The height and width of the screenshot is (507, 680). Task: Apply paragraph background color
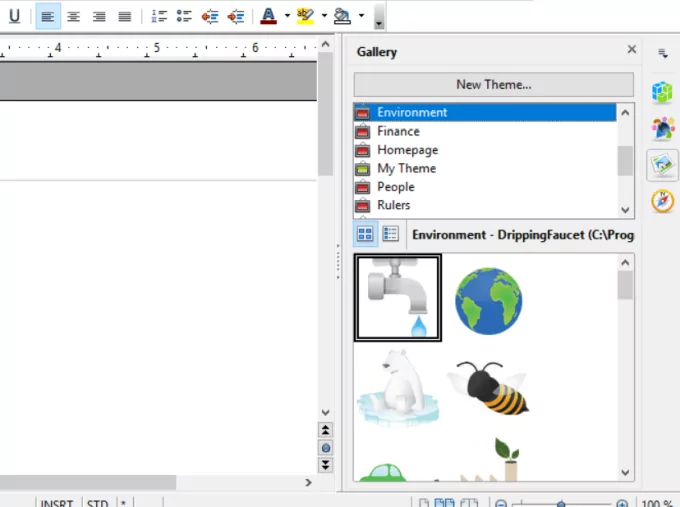coord(342,16)
